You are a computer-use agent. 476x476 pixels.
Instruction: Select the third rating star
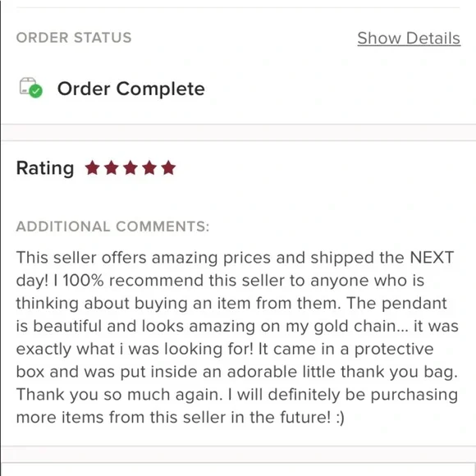(130, 168)
